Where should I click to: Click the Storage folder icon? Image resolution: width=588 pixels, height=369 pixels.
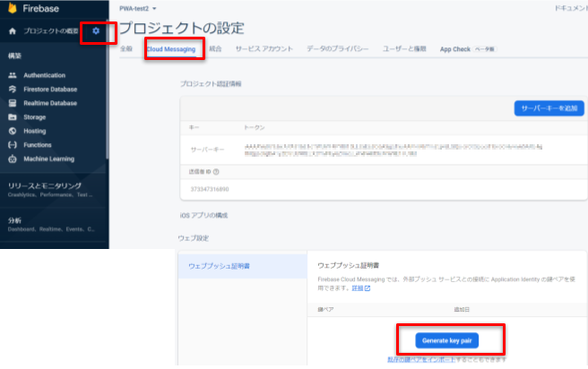point(13,117)
